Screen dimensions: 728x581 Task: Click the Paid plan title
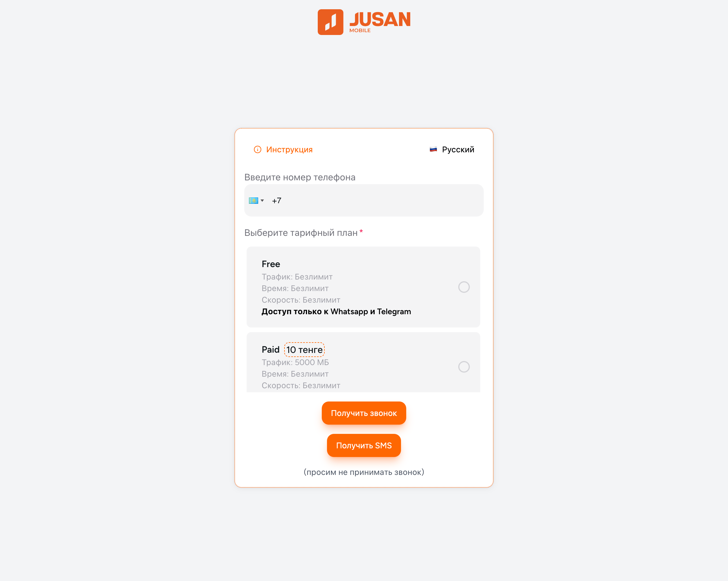(x=270, y=349)
